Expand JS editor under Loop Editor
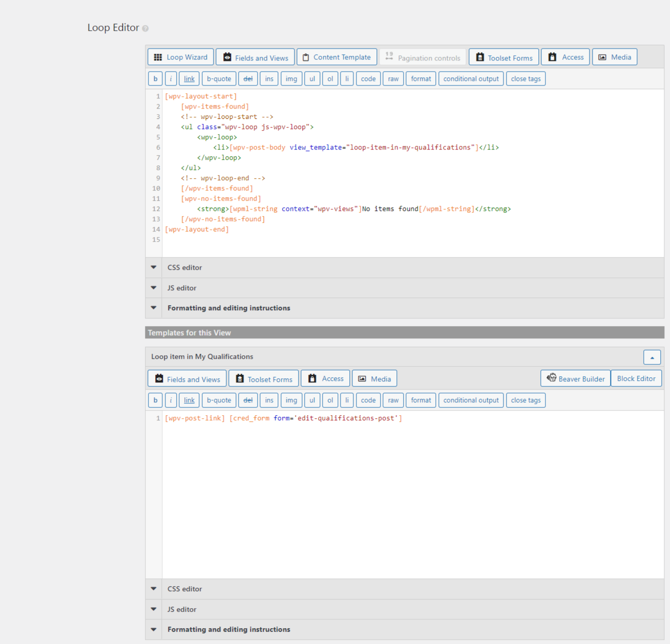 coord(405,288)
